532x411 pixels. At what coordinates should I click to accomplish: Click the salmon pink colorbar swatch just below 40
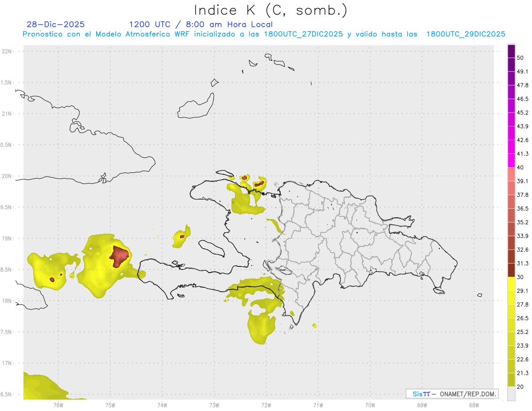pos(511,174)
